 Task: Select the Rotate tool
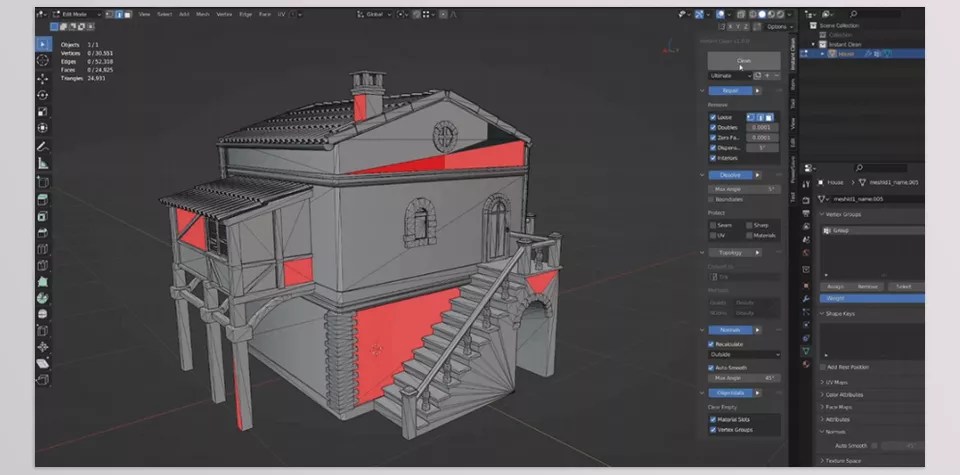43,95
